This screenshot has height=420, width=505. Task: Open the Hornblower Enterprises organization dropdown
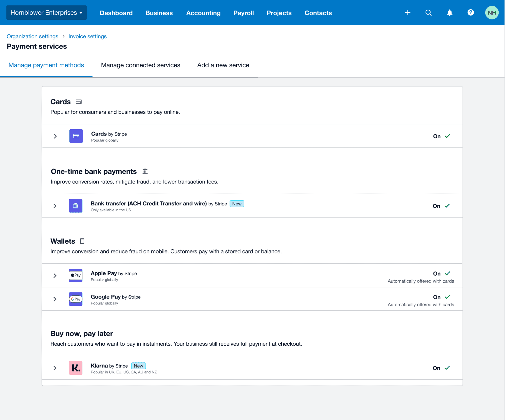click(46, 13)
